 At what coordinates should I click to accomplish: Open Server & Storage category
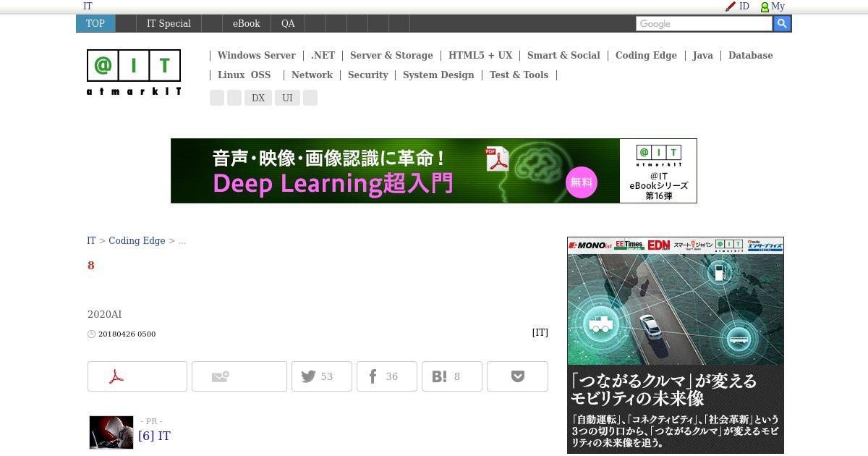[391, 56]
